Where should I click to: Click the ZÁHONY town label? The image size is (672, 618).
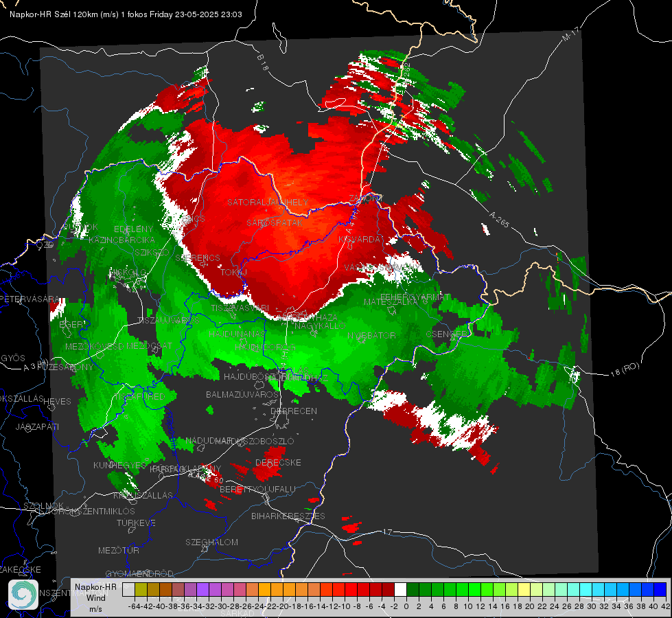[x=365, y=198]
